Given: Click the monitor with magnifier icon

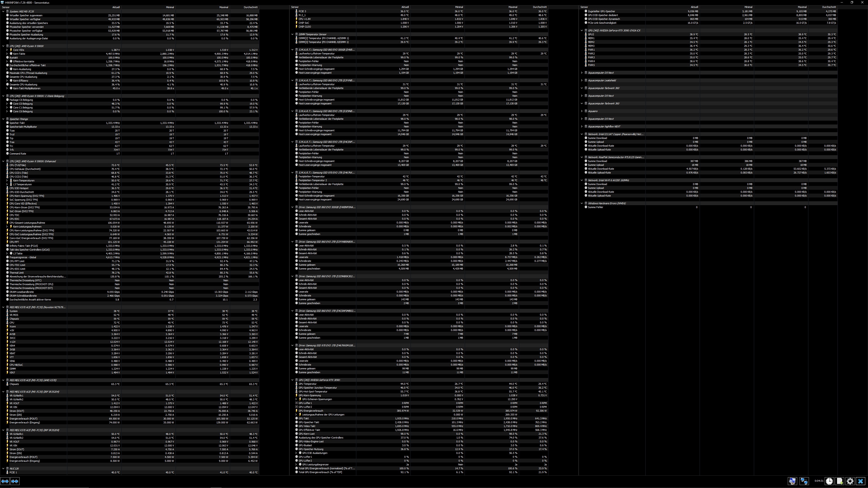Looking at the screenshot, I should pyautogui.click(x=792, y=481).
